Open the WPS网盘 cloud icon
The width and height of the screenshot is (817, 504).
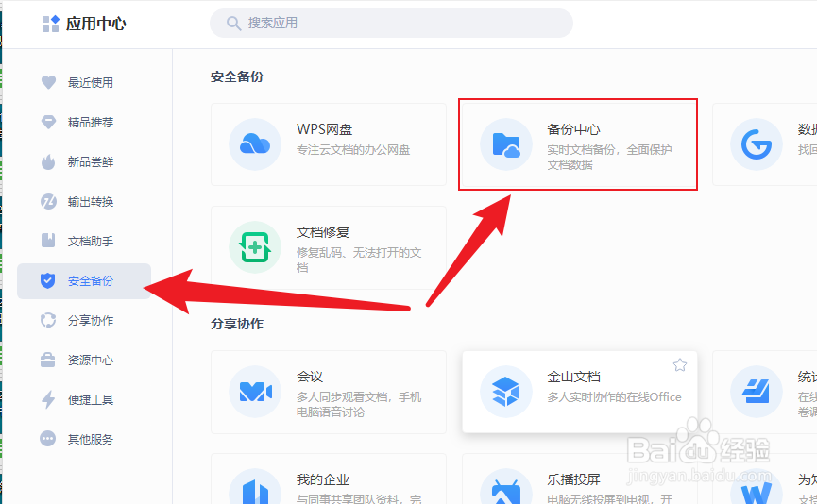(255, 144)
